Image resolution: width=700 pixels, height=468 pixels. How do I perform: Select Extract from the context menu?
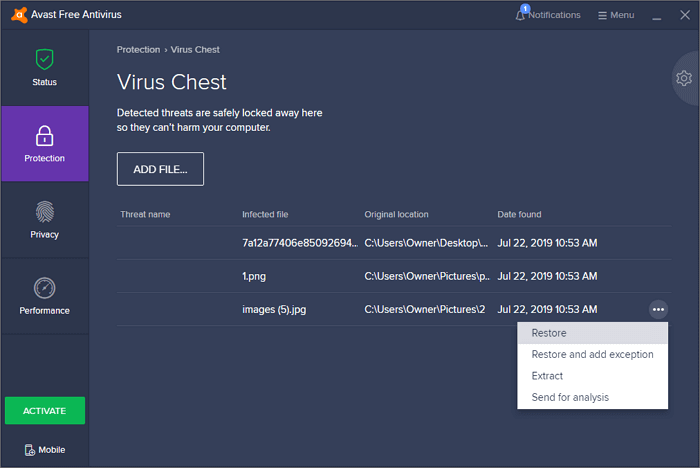click(x=592, y=376)
